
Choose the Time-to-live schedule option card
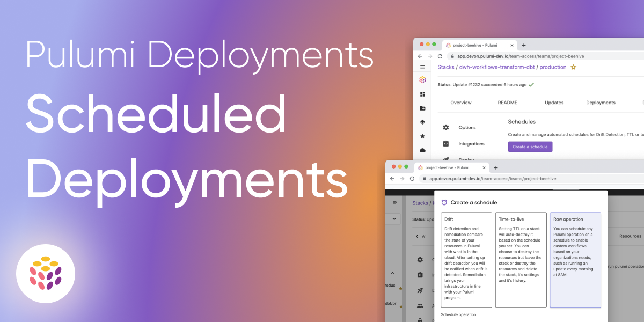521,260
